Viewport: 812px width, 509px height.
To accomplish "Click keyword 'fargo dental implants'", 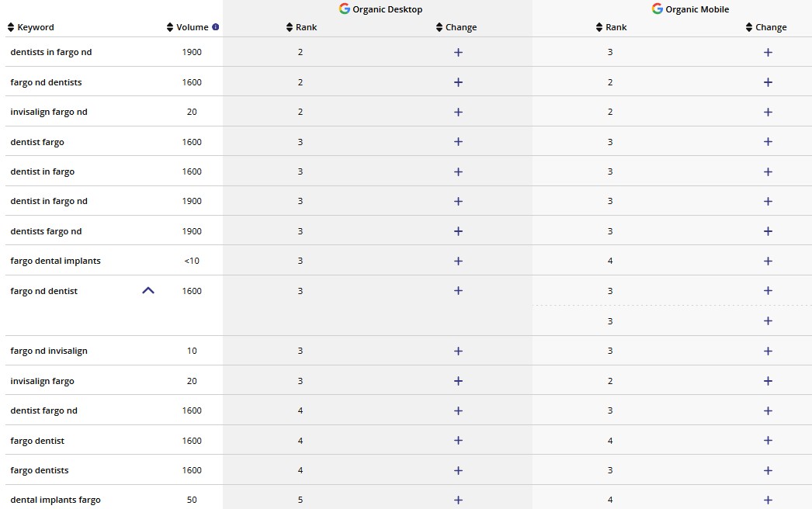I will (x=55, y=261).
